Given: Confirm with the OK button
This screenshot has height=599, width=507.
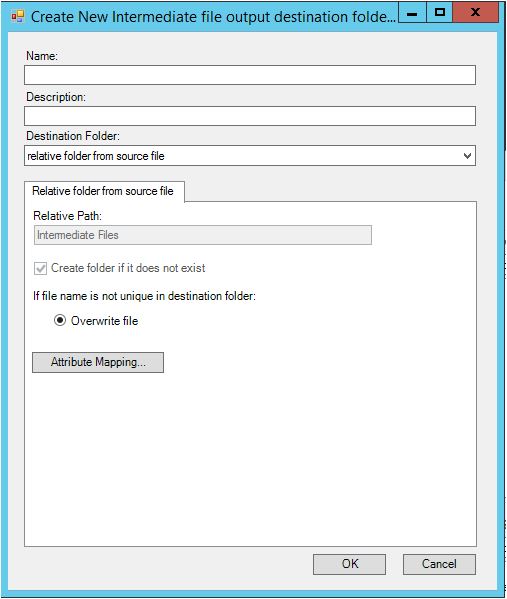Looking at the screenshot, I should pos(349,564).
